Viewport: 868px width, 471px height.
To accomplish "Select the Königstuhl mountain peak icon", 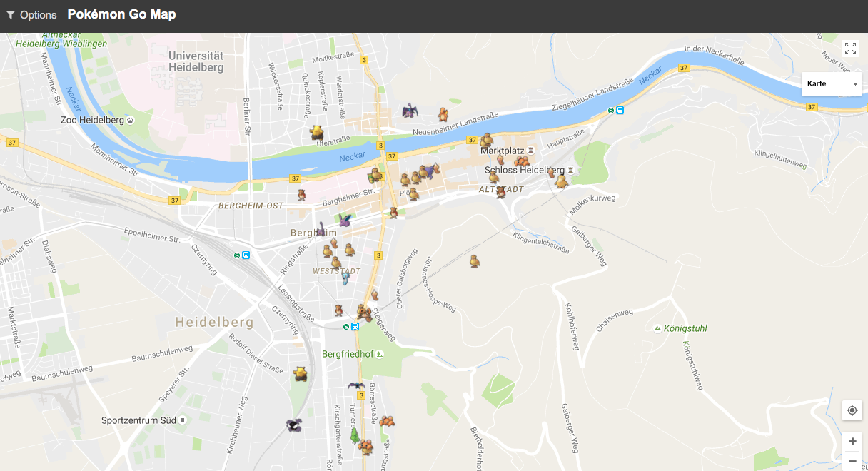I will (657, 328).
